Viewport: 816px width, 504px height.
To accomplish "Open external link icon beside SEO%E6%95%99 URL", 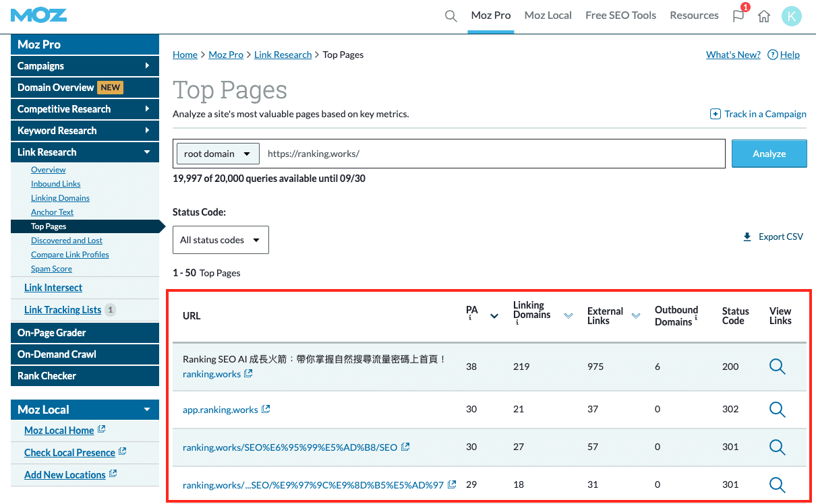I will coord(405,447).
